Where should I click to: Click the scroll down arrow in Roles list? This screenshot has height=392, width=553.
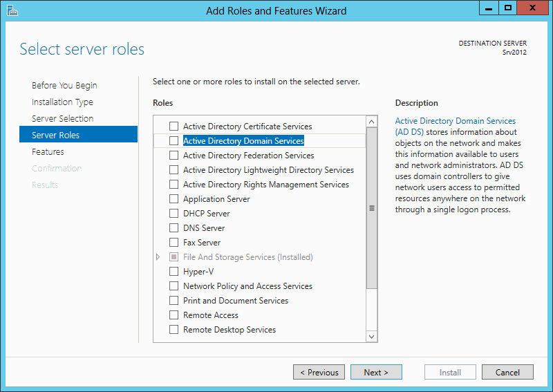(371, 336)
